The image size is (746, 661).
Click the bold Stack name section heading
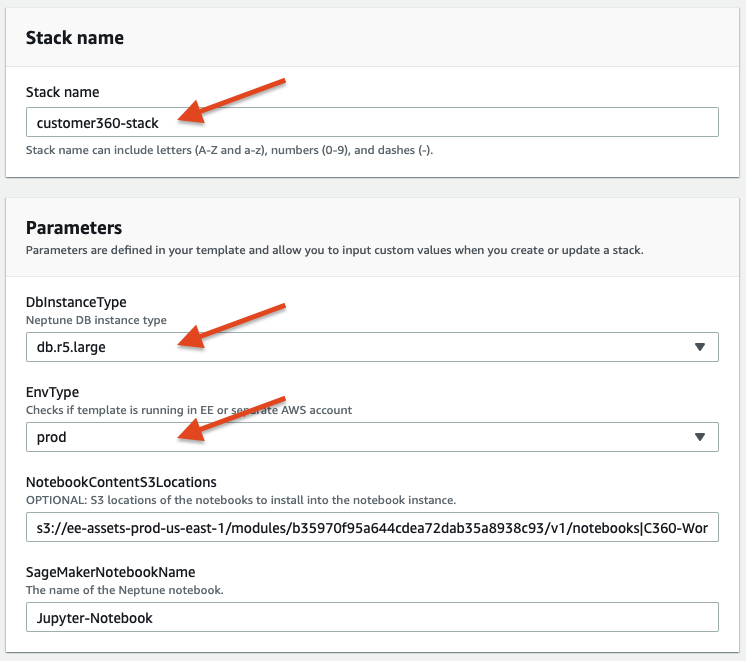(x=75, y=39)
